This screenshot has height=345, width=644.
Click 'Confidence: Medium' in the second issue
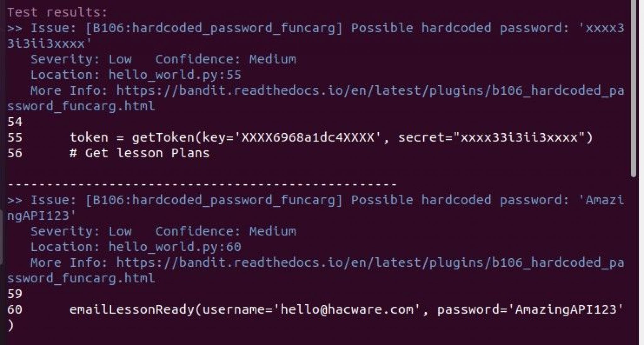(225, 231)
